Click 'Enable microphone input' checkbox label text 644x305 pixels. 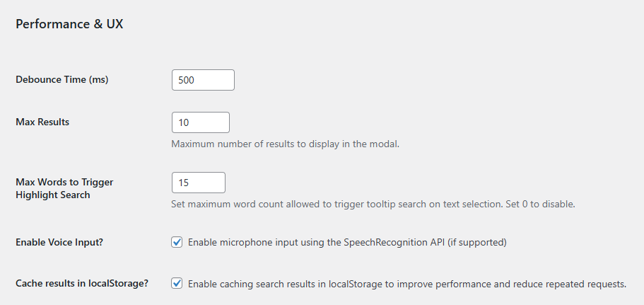pos(254,242)
